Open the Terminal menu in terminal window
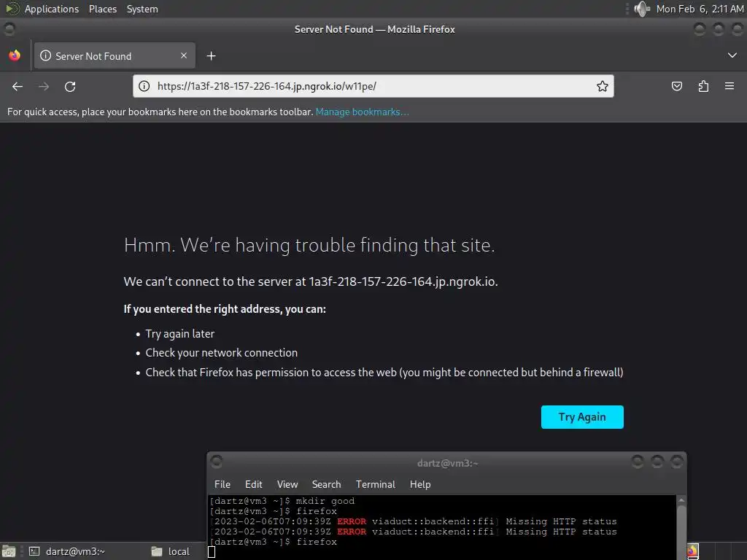 pyautogui.click(x=376, y=484)
